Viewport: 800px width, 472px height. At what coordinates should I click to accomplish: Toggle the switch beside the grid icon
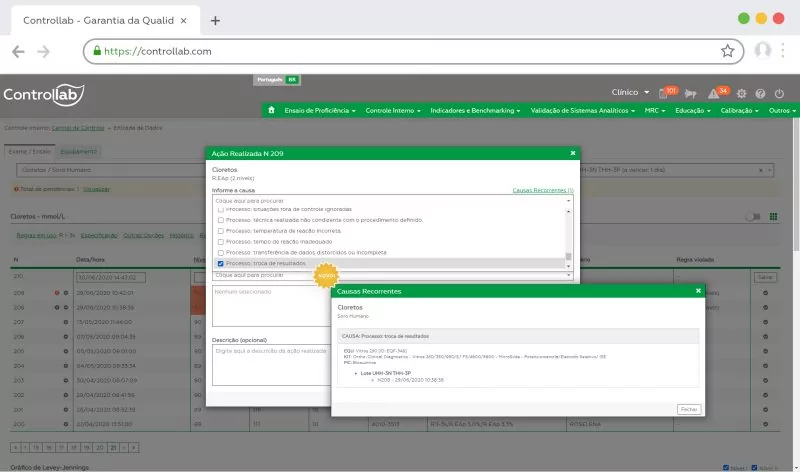753,217
